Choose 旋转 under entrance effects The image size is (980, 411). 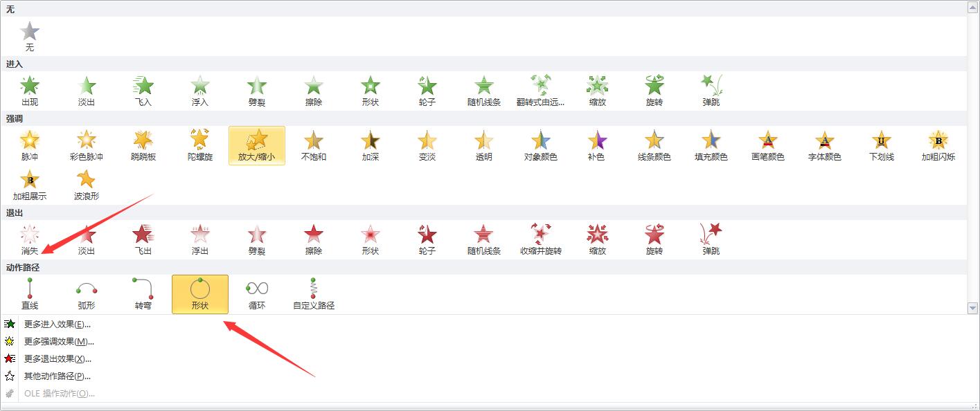pos(654,91)
